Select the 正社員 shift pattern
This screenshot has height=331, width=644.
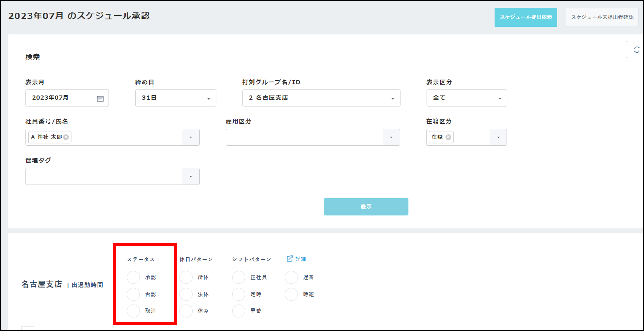(x=239, y=277)
